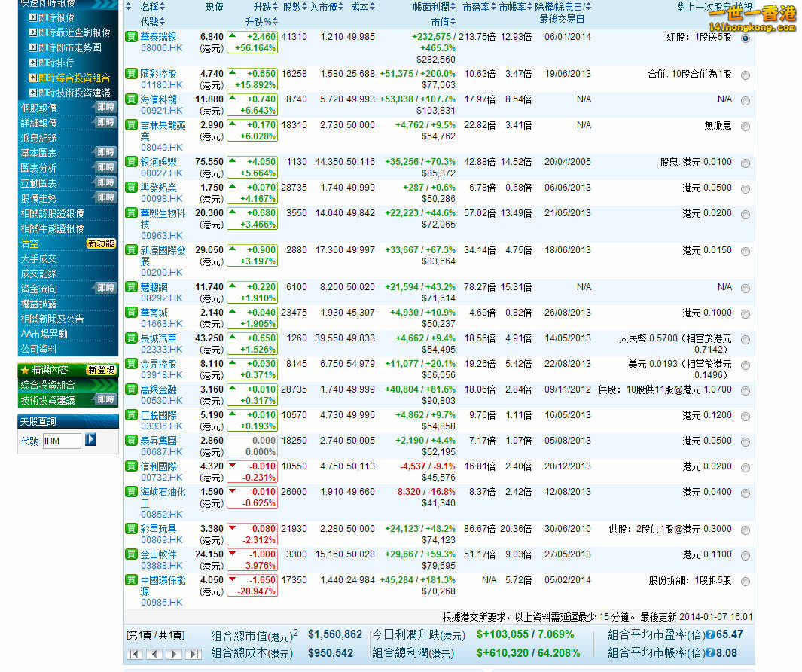This screenshot has width=802, height=672.
Task: Sort the table by 股數 column
Action: 295,7
